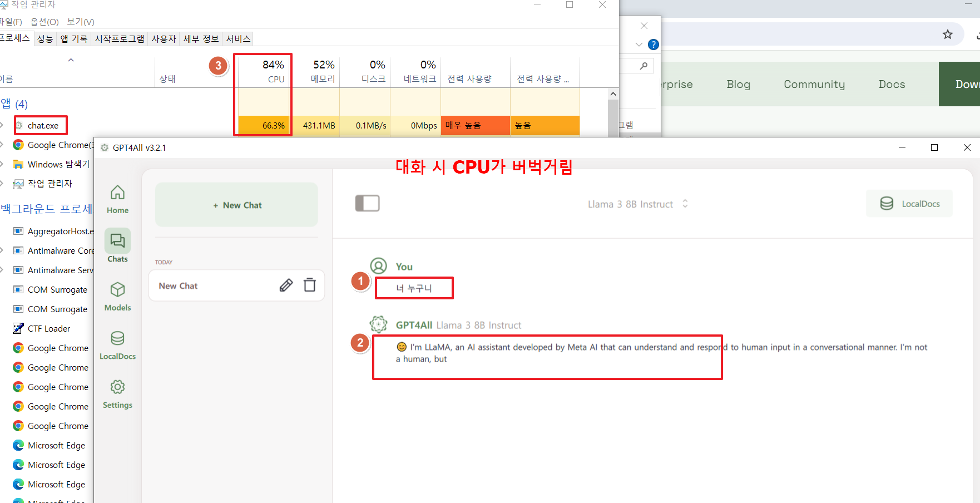Sort by the 네트워크 column header
This screenshot has width=980, height=503.
(415, 72)
